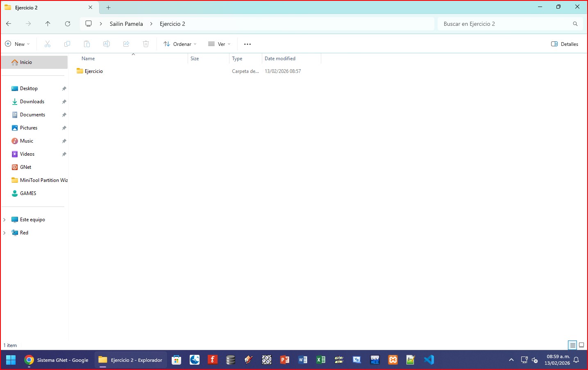Open Visual Studio Code from taskbar
The width and height of the screenshot is (588, 370).
click(x=429, y=360)
